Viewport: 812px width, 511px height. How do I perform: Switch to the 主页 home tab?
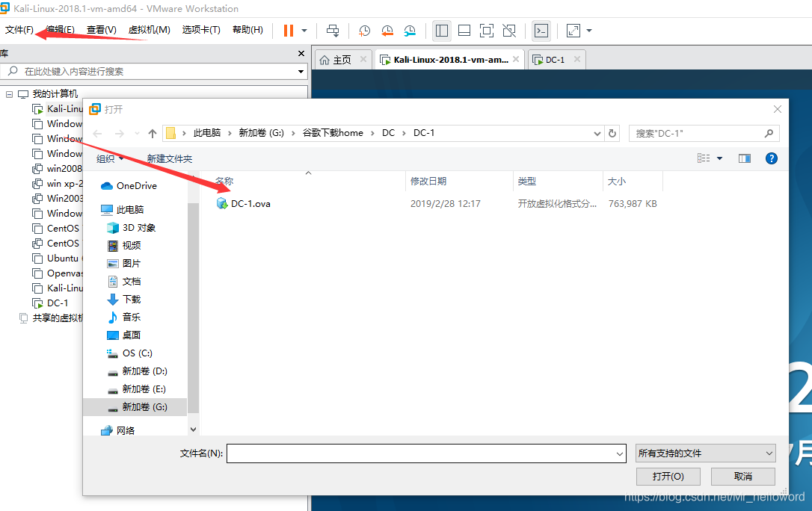click(x=342, y=60)
